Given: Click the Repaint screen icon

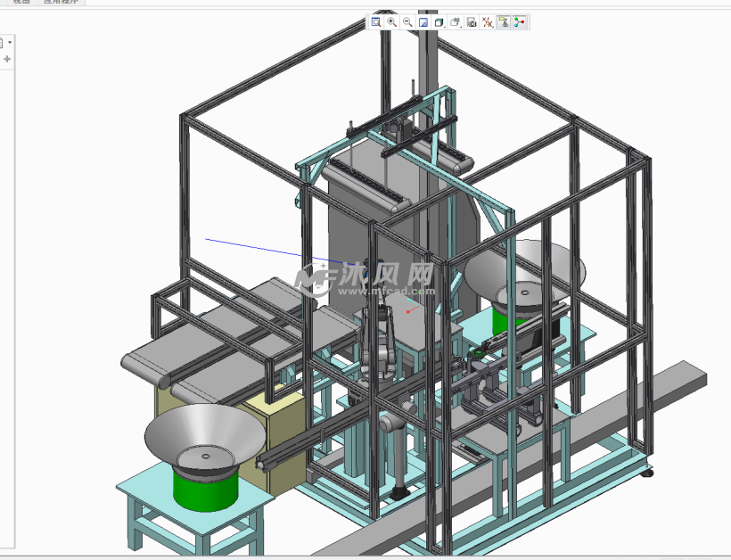Looking at the screenshot, I should tap(423, 21).
